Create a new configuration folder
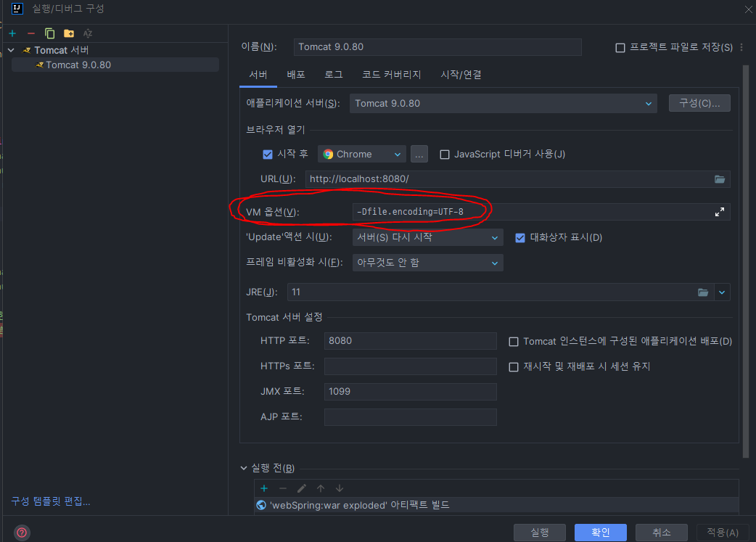Viewport: 756px width, 542px height. [69, 33]
